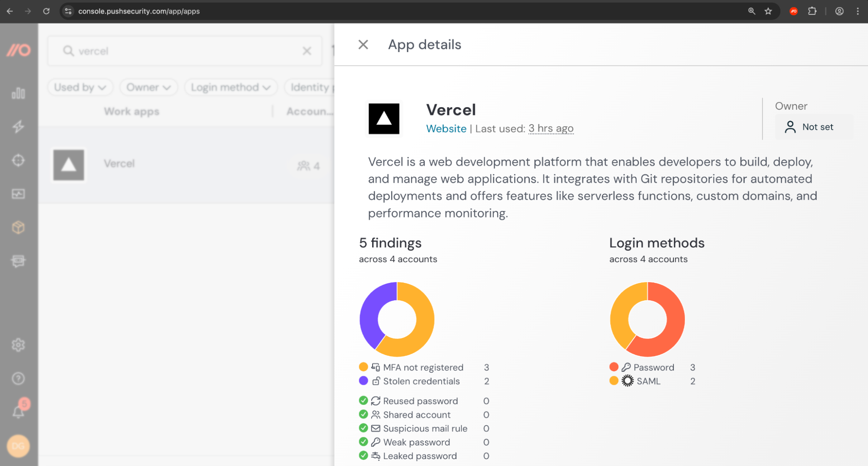Open the help question mark icon
Screen dimensions: 868x466
coord(19,378)
